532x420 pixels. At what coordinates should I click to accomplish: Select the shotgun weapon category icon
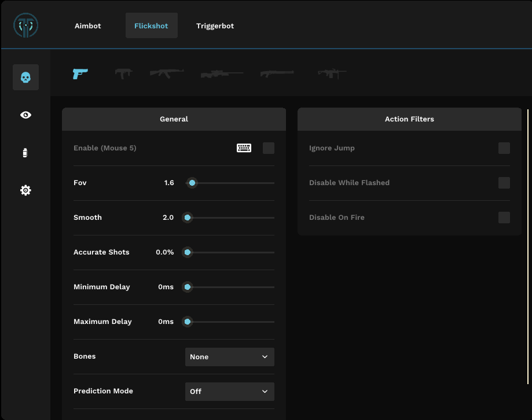(x=277, y=73)
